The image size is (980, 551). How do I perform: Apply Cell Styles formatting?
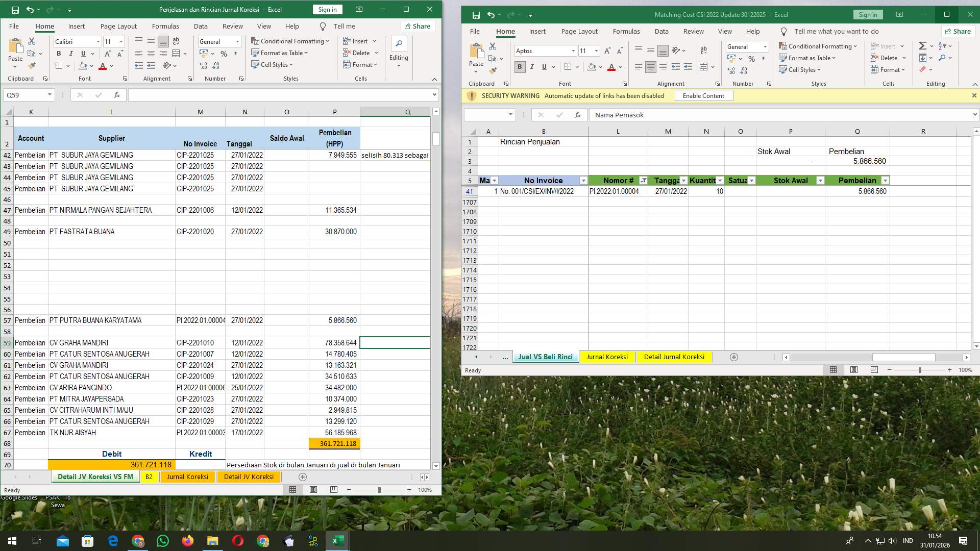[x=273, y=65]
